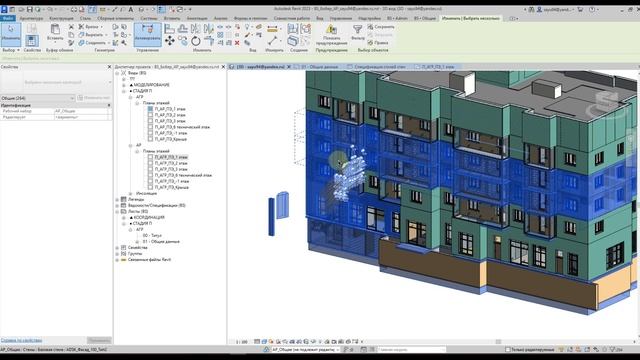
Task: Click the red X Delete icon
Action: click(x=237, y=42)
